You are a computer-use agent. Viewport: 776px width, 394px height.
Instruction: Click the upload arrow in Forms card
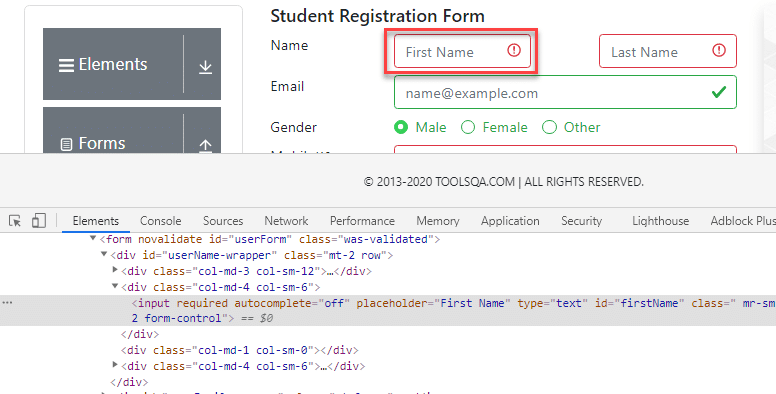(x=205, y=145)
